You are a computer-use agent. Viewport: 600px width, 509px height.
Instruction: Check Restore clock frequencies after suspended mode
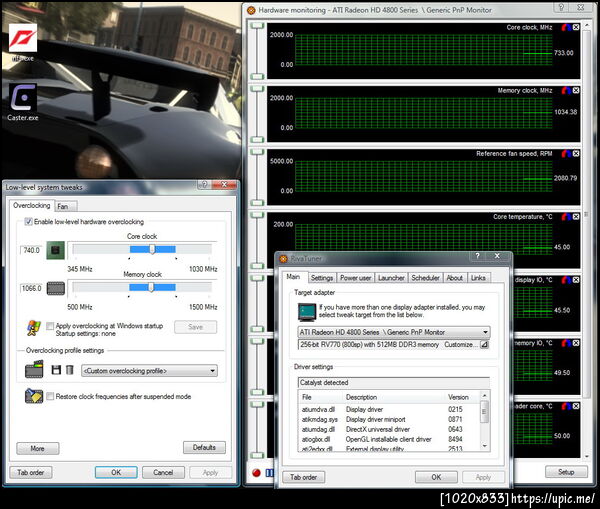50,396
